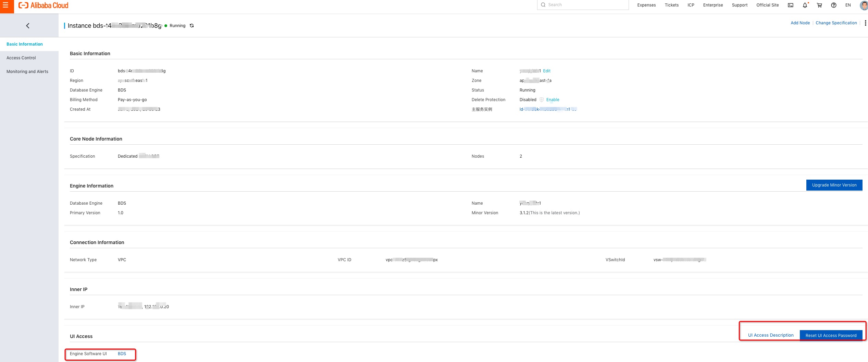The image size is (868, 362).
Task: Open the BDS Engine Software UI link
Action: (122, 354)
